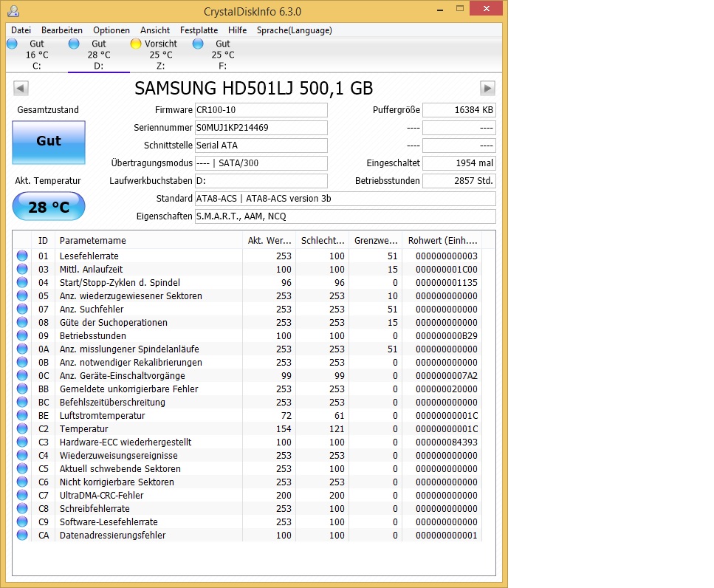Click status icon for Geräte-Einschaltvorgänge row
Image resolution: width=714 pixels, height=588 pixels.
click(22, 375)
